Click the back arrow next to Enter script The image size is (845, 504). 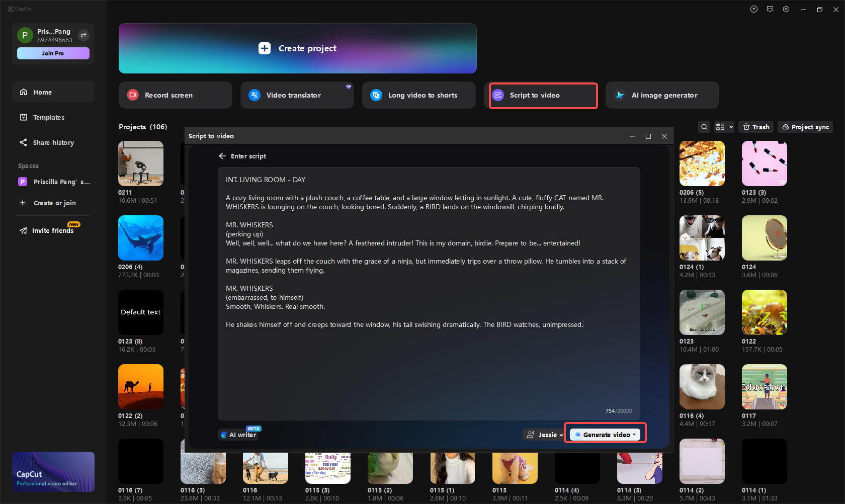pyautogui.click(x=222, y=156)
